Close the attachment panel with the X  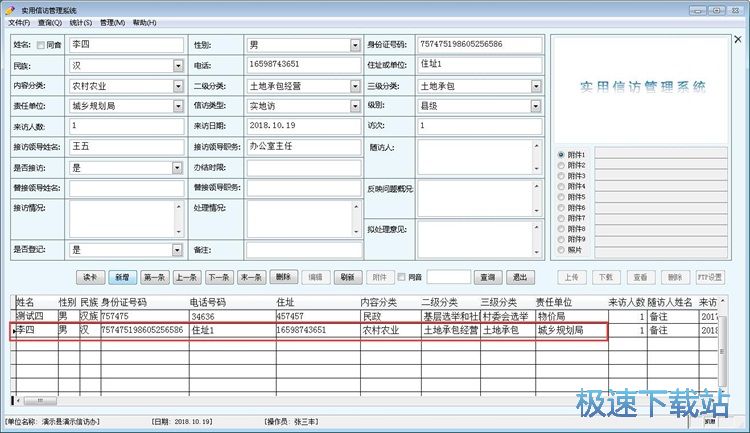(738, 40)
